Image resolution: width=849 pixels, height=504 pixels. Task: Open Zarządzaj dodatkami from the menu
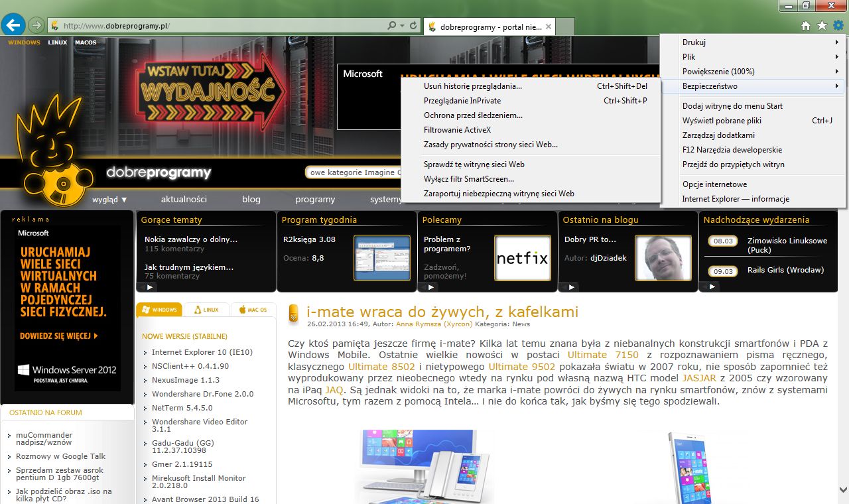tap(753, 135)
